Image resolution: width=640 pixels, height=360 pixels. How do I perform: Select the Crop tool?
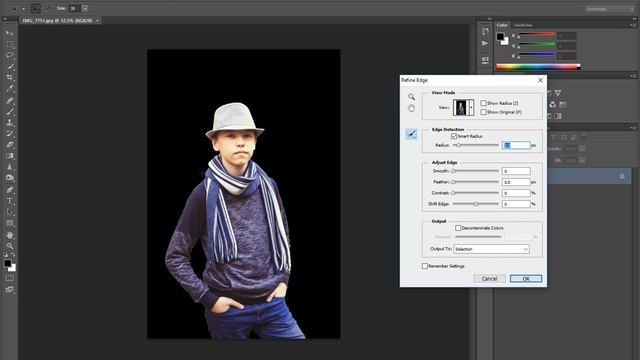click(9, 77)
